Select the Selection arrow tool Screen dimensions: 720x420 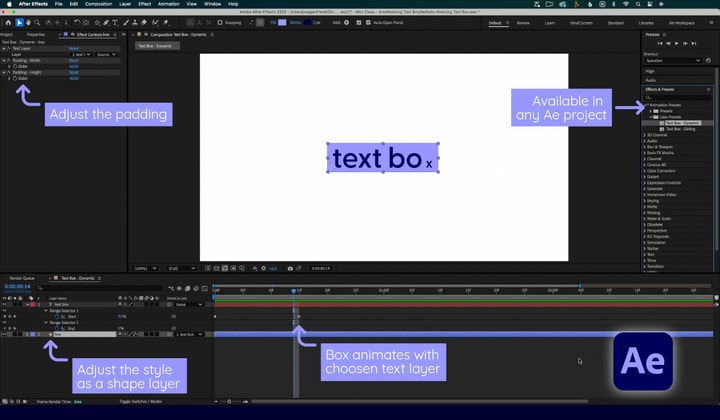point(19,22)
